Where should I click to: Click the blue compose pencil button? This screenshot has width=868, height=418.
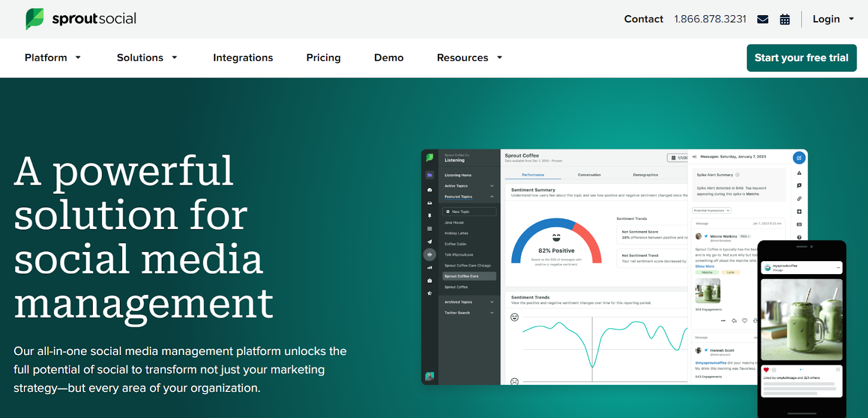point(799,158)
